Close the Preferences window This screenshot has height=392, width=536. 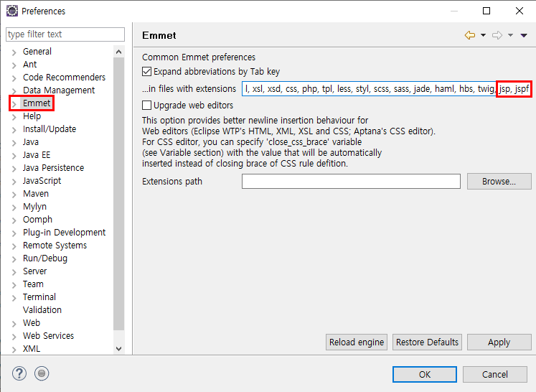(x=519, y=11)
